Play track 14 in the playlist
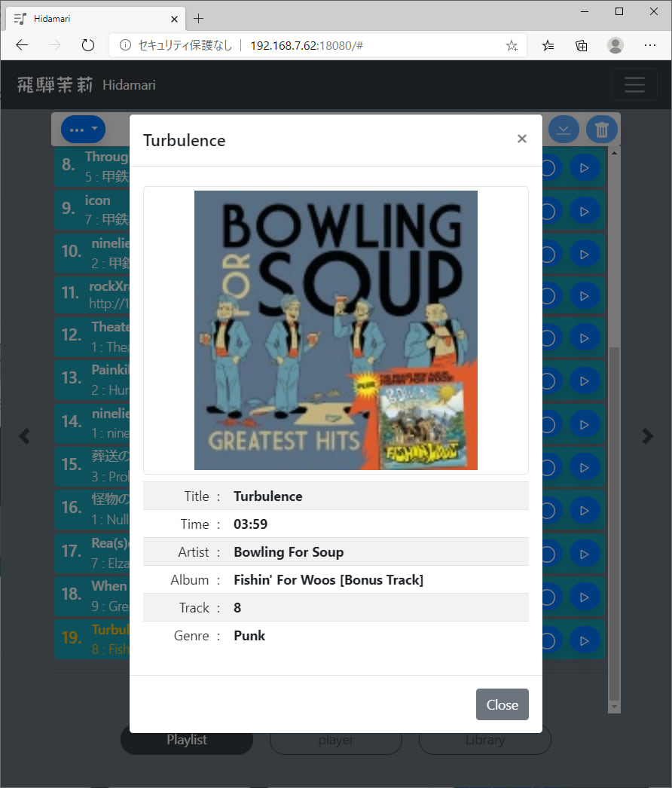Viewport: 672px width, 788px height. (x=585, y=425)
